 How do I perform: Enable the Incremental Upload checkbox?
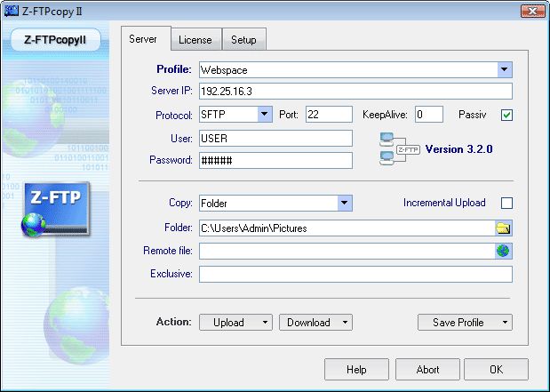[x=506, y=203]
